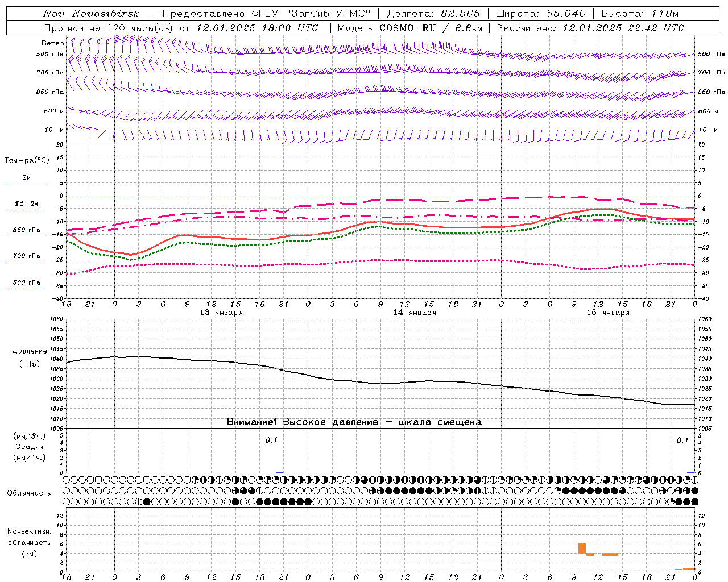Click the Модель COSMO-RU / 6.6км label
This screenshot has width=728, height=582.
(x=410, y=28)
